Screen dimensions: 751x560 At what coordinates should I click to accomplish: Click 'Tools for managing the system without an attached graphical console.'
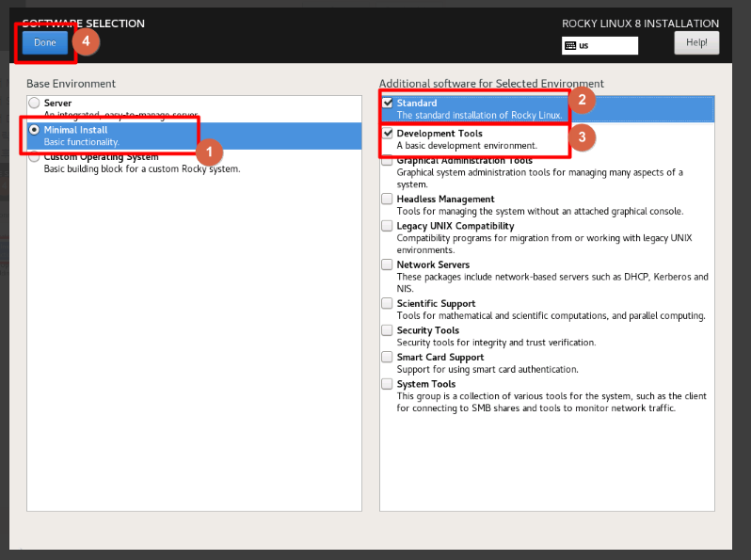[540, 211]
